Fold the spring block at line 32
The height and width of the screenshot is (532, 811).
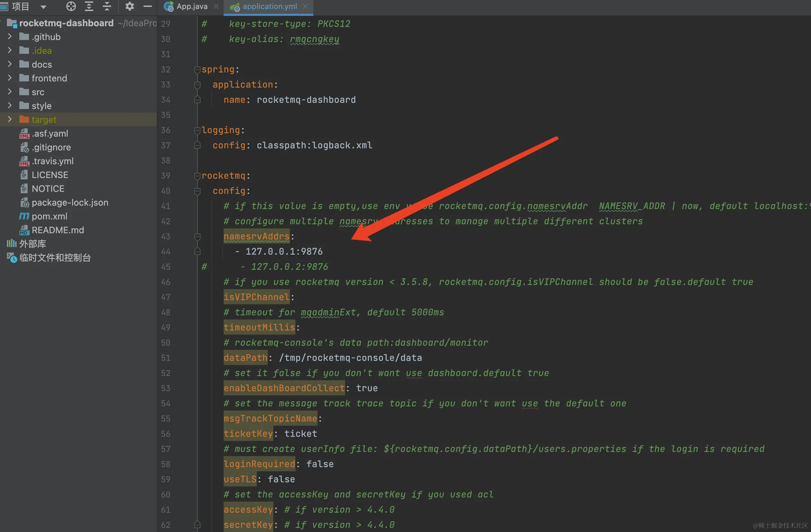coord(197,70)
